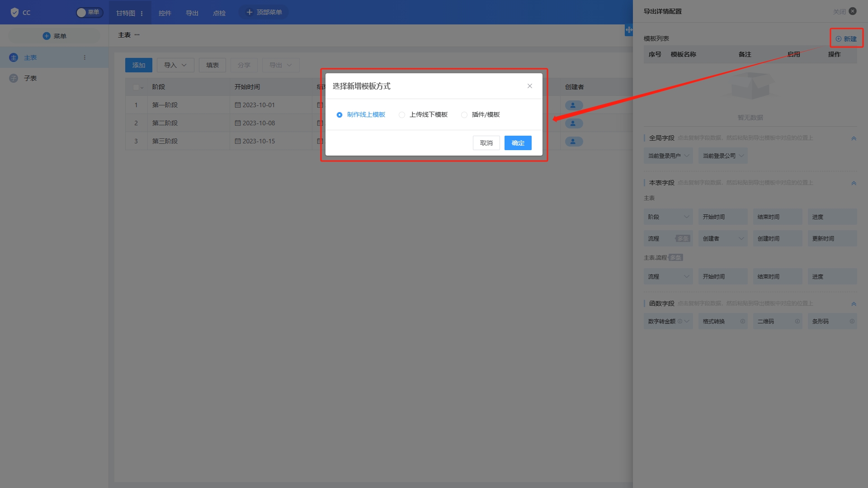Confirm with the 确定 button in dialog
868x488 pixels.
point(518,143)
